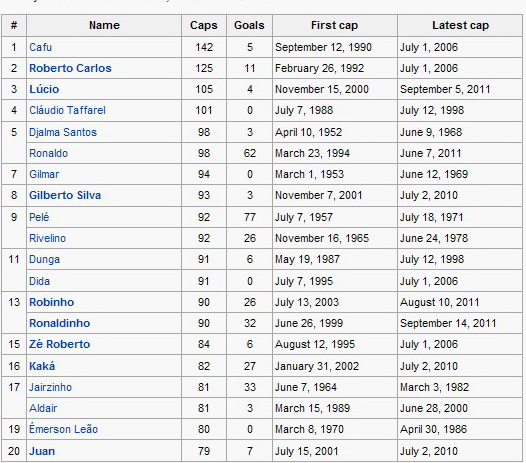526x463 pixels.
Task: Open the Gilberto Silva link
Action: pos(65,195)
